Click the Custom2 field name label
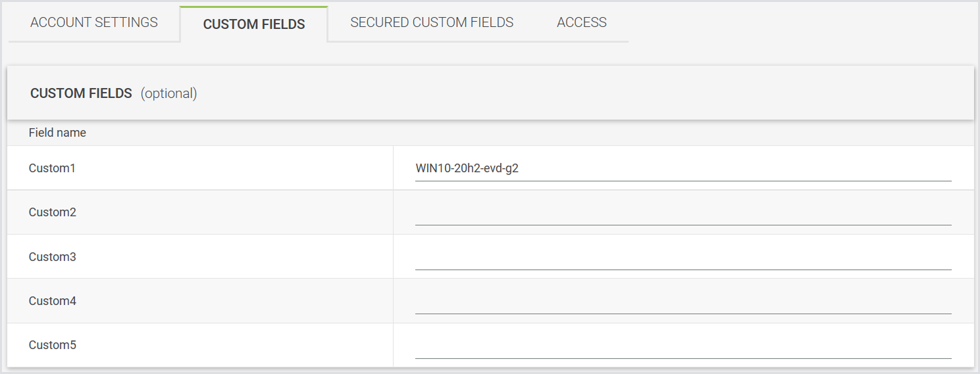The image size is (980, 374). [52, 212]
